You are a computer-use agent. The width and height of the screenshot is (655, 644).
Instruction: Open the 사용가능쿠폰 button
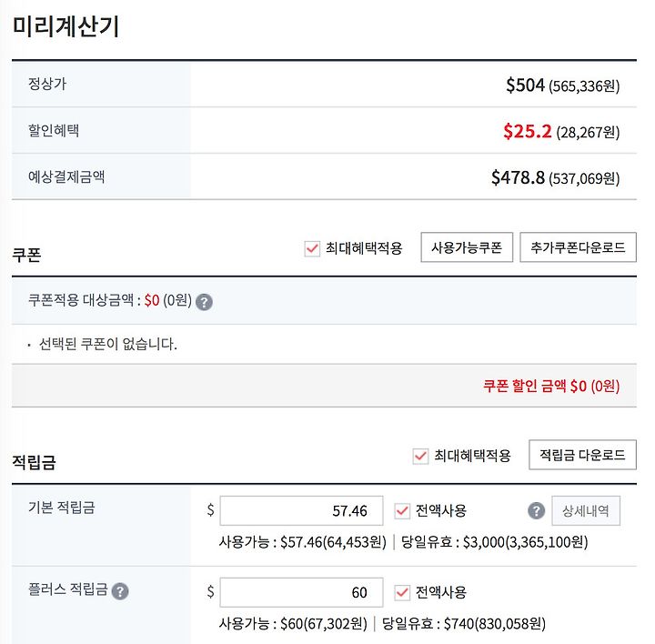467,247
